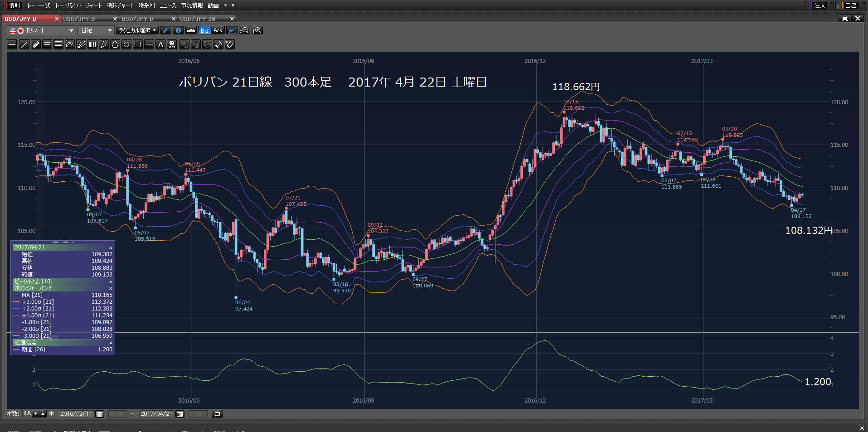Toggle the blue info display icon
This screenshot has width=868, height=432.
pos(179,30)
